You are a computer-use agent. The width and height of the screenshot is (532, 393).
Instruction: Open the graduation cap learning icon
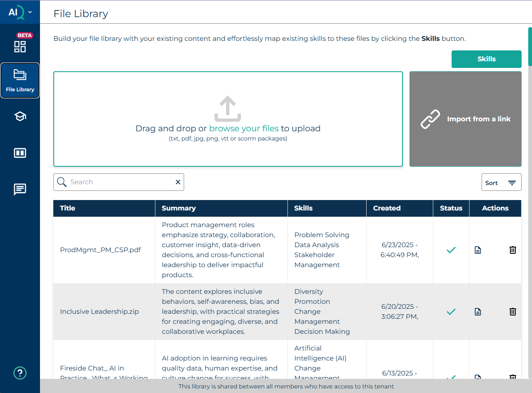20,116
